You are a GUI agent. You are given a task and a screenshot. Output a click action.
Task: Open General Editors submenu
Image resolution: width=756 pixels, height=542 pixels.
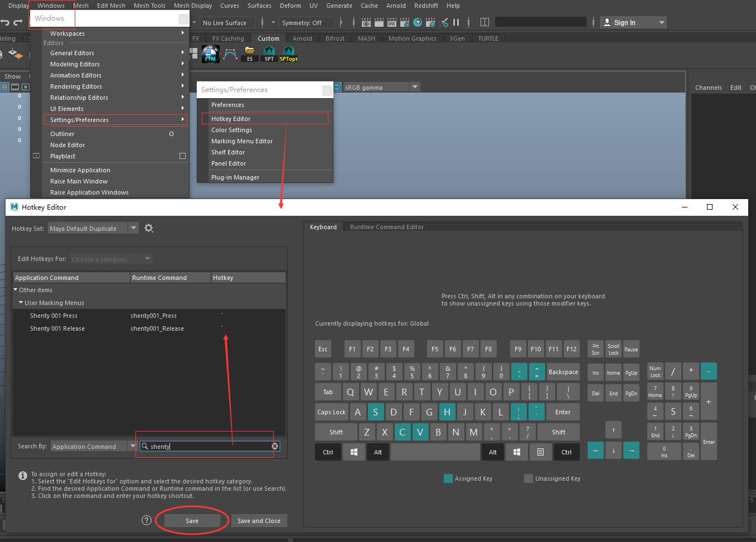pyautogui.click(x=116, y=53)
